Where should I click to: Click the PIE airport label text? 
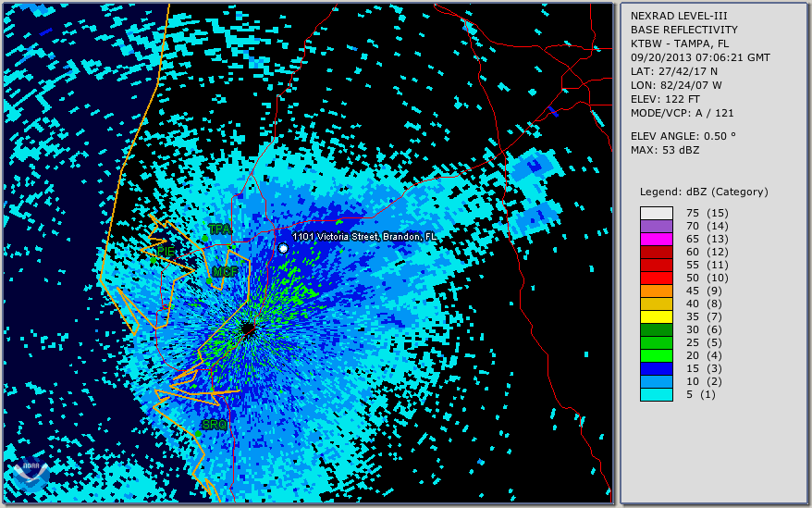tap(166, 252)
